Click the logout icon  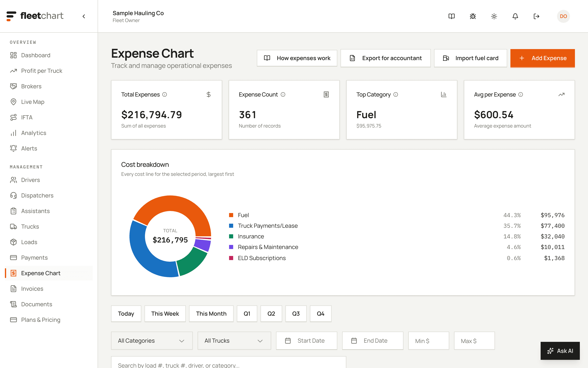click(536, 16)
